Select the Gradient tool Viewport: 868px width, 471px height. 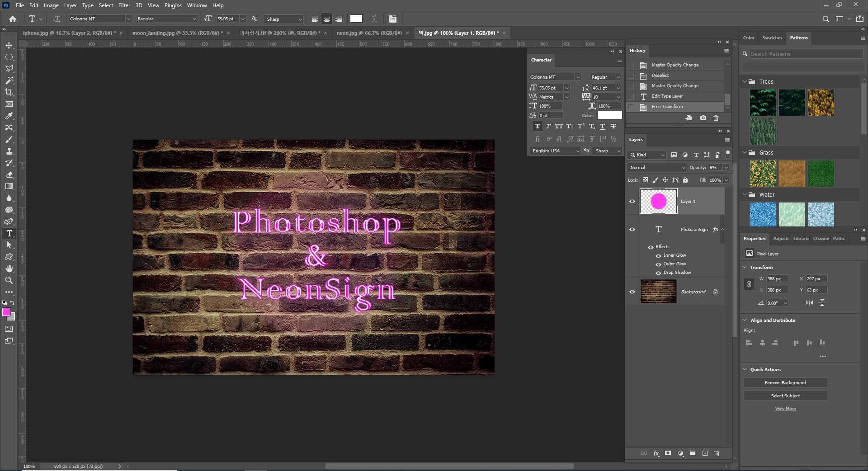click(x=9, y=186)
